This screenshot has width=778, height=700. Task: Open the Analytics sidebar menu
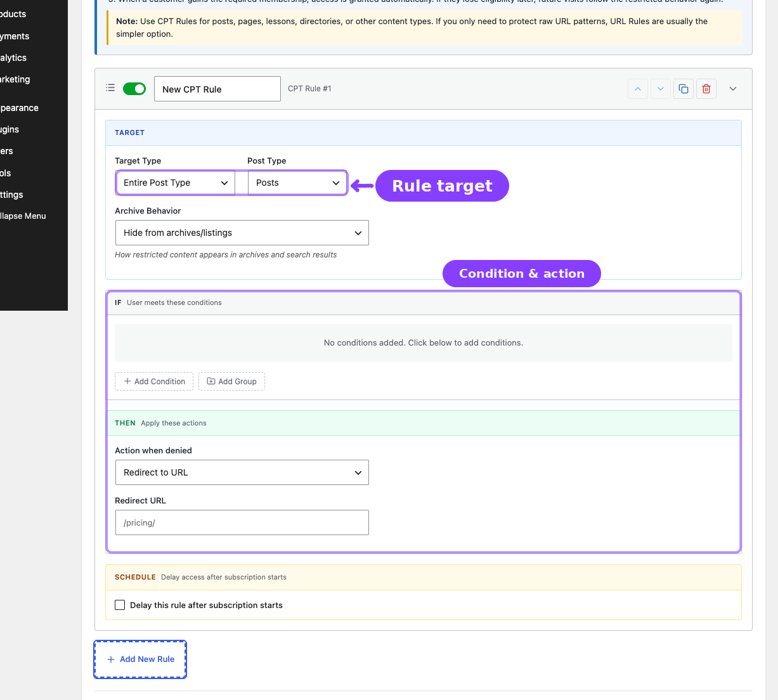(13, 58)
